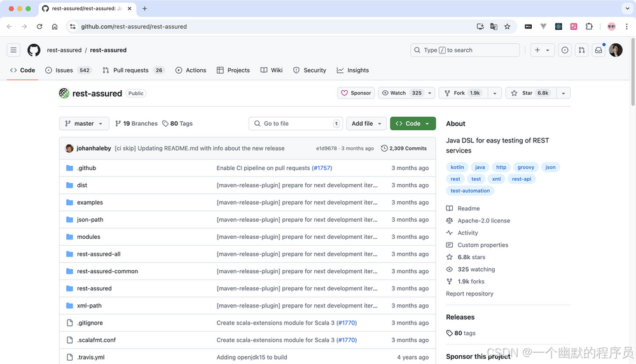This screenshot has width=636, height=364.
Task: Click the browser back arrow
Action: coord(10,26)
